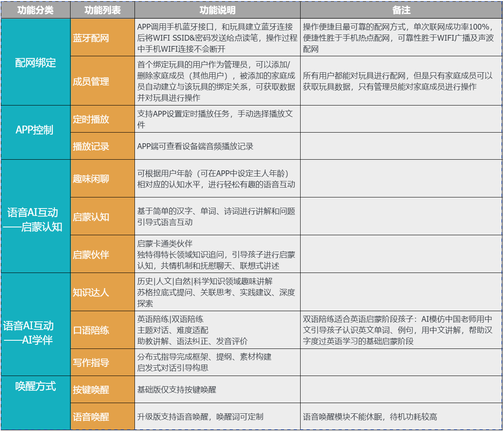Click the 写作指导 feature cell
Screen dimensions: 504x431
coord(103,362)
